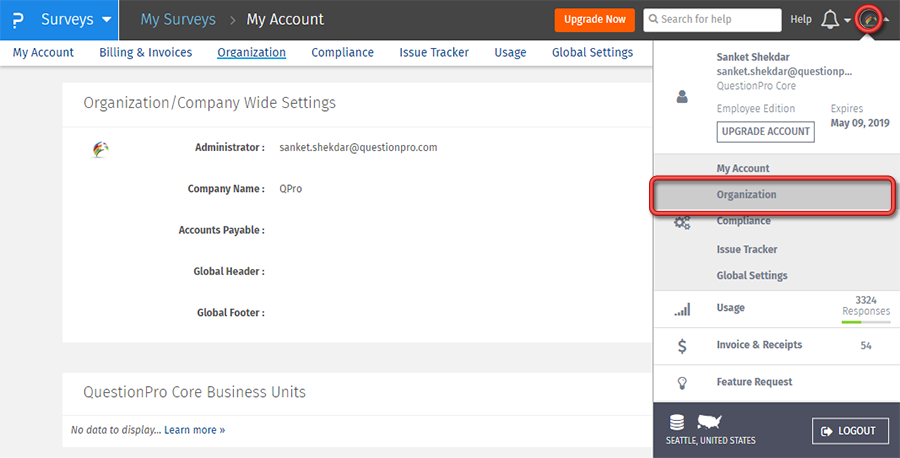
Task: Collapse the profile menu caret arrow
Action: (x=887, y=20)
